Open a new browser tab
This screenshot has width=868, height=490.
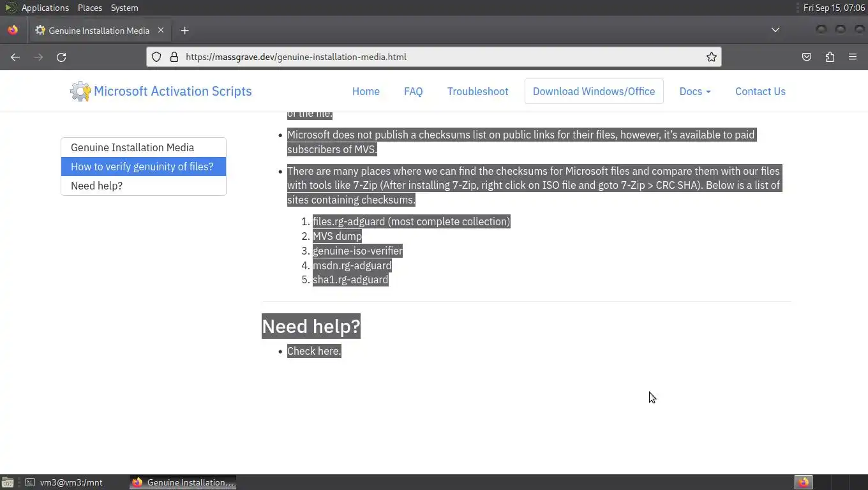pos(184,30)
